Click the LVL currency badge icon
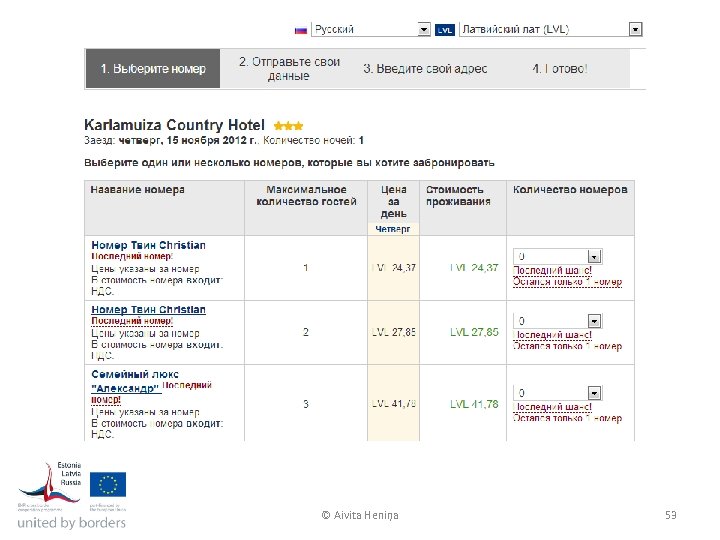720x540 pixels. [444, 30]
